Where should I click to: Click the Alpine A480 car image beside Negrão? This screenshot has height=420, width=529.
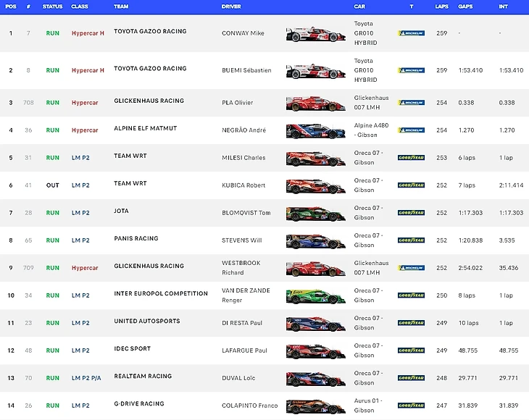[x=315, y=130]
